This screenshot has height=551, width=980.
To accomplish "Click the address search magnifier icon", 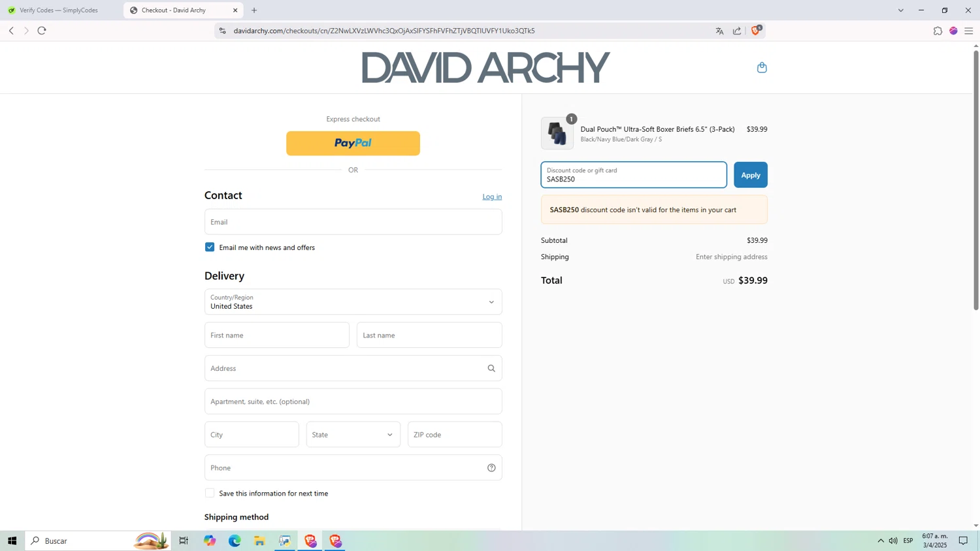I will pyautogui.click(x=491, y=368).
